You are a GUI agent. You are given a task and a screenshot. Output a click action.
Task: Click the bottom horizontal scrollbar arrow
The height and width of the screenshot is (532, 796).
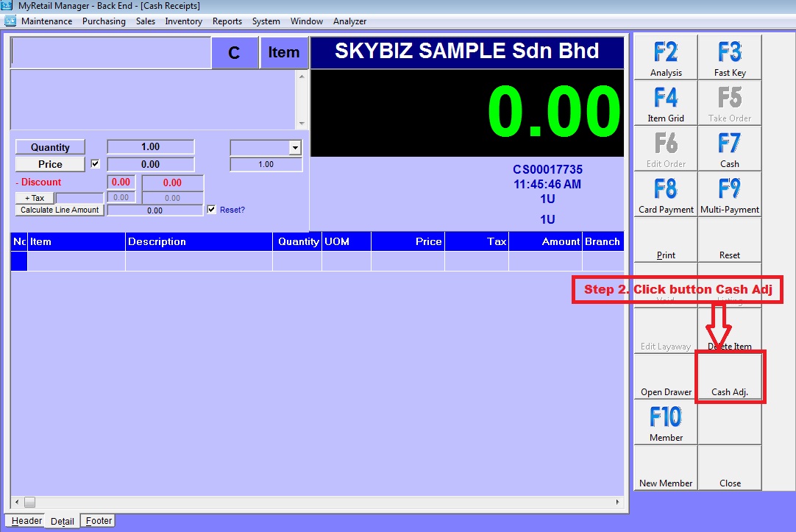pyautogui.click(x=16, y=502)
